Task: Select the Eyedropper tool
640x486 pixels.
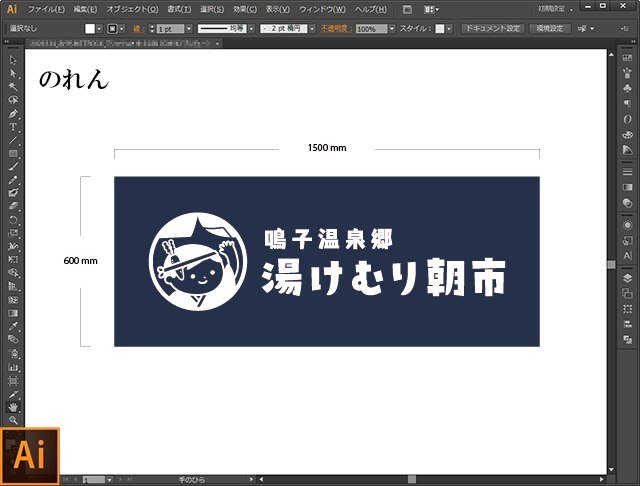Action: [x=13, y=326]
